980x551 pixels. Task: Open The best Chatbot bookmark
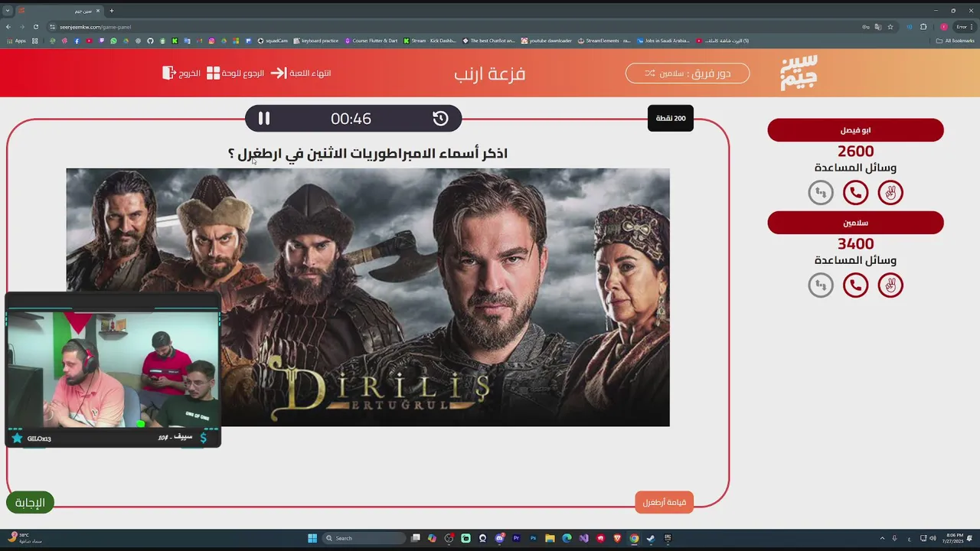(488, 41)
